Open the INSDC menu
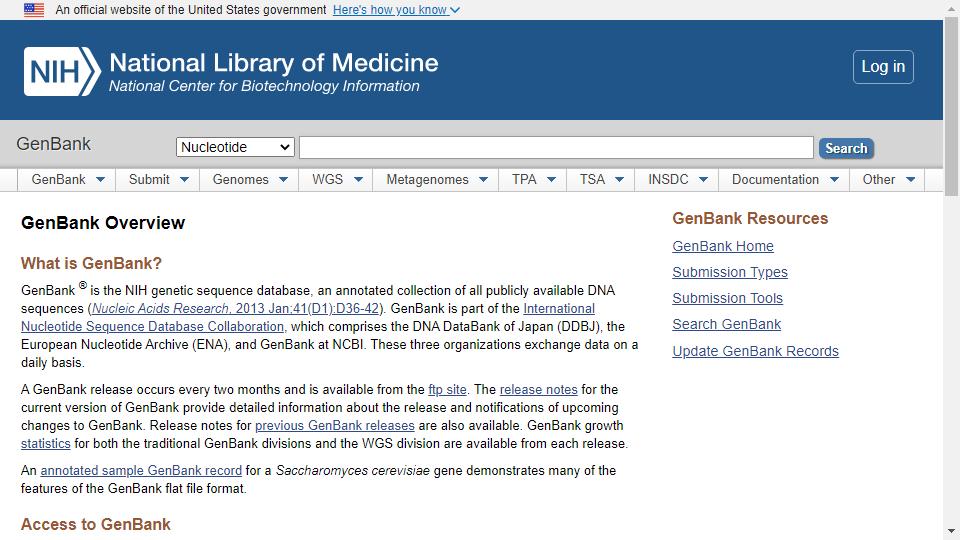 coord(677,179)
